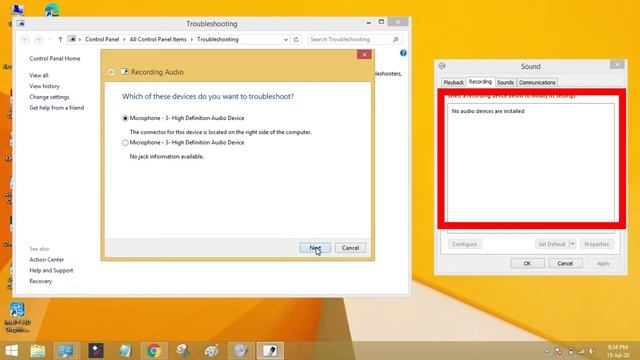Open the Recovery link
The width and height of the screenshot is (640, 360).
[x=40, y=281]
